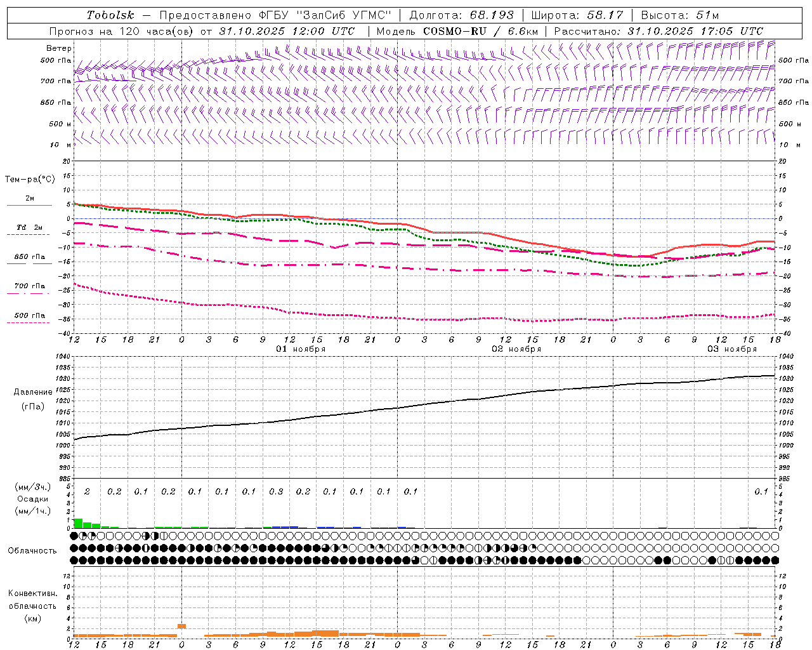Select the 01 ноября date marker
Viewport: 812px width, 650px height.
(301, 349)
